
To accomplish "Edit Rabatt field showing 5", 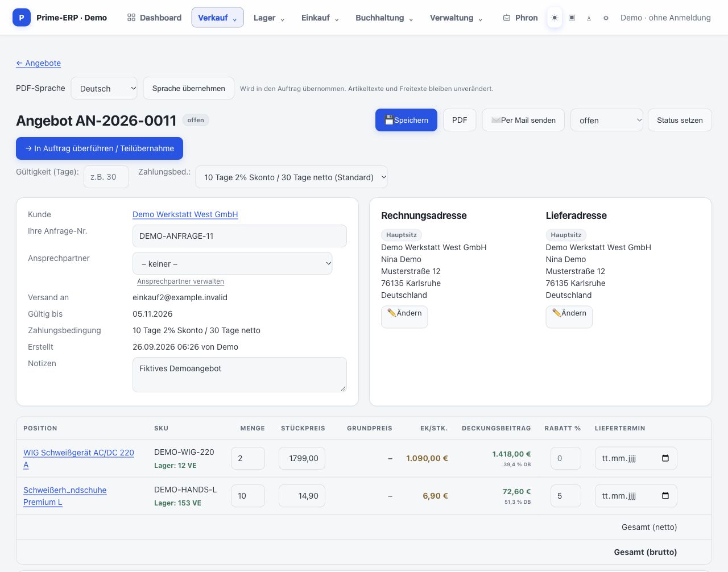I will (x=566, y=496).
